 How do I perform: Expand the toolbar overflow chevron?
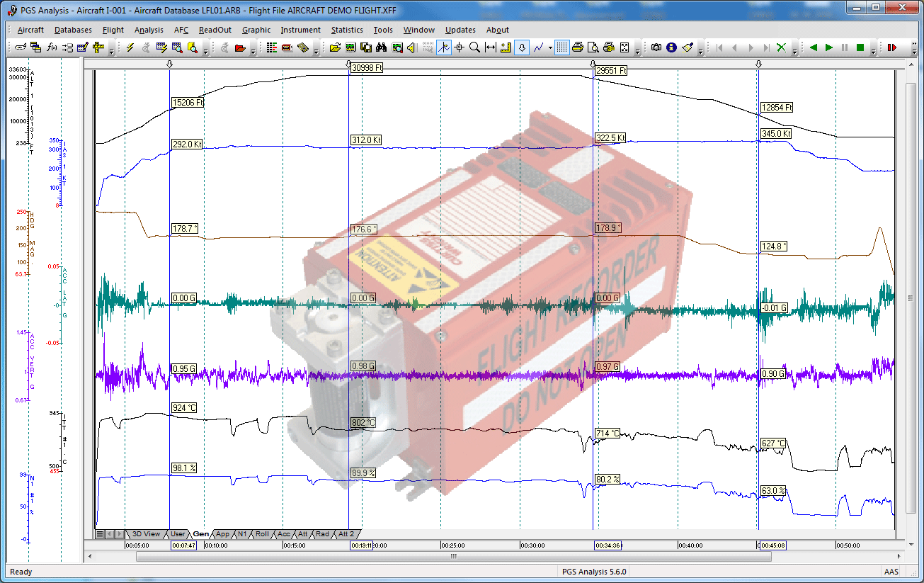click(637, 51)
